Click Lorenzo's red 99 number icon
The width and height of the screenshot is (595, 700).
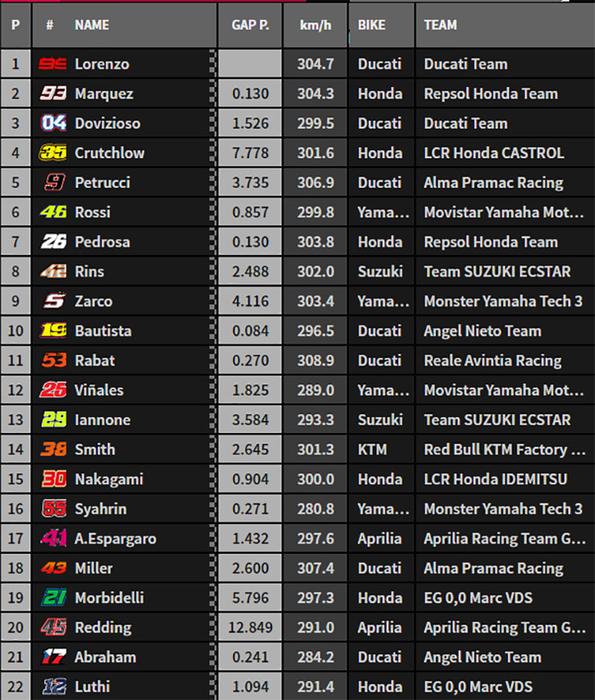(x=53, y=64)
